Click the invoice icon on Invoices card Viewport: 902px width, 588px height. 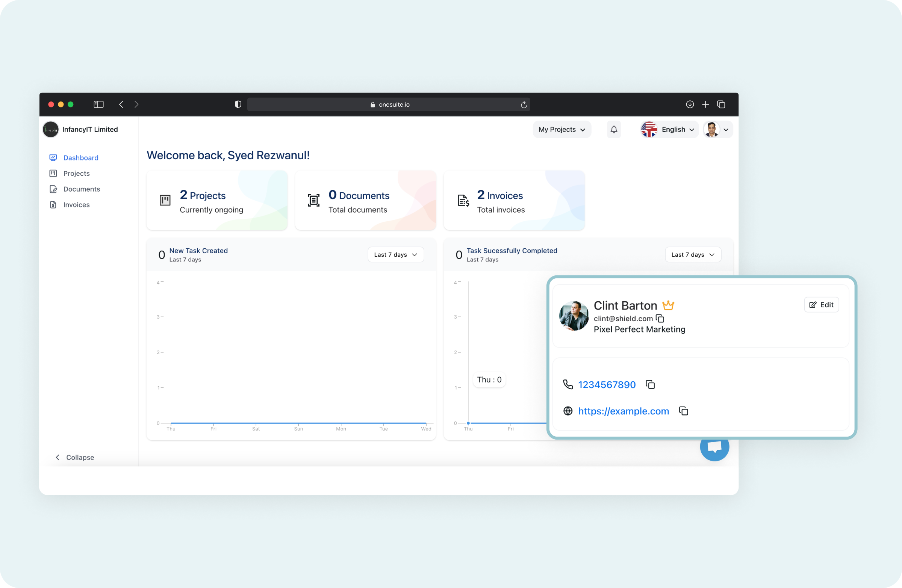463,200
